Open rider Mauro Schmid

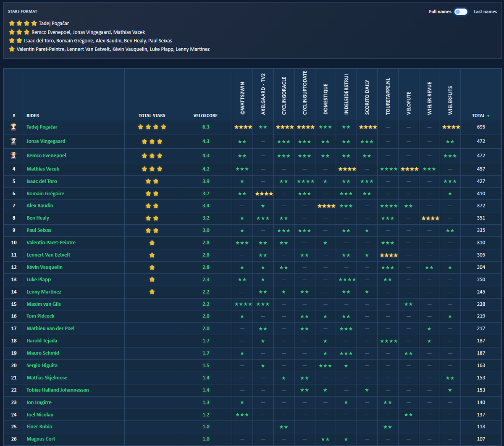click(x=43, y=353)
